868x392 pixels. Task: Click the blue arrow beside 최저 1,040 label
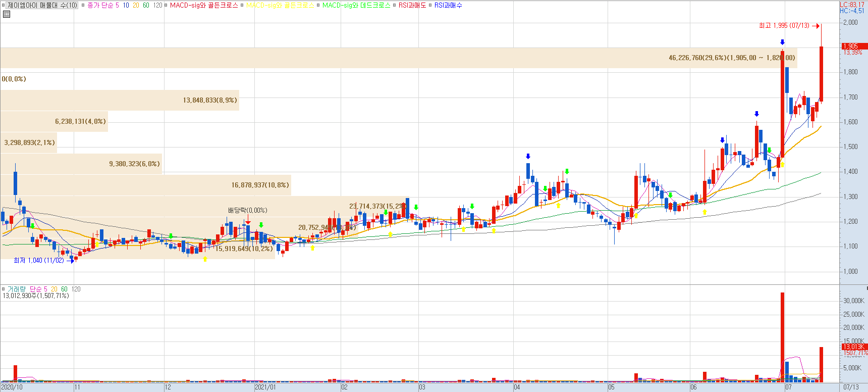[70, 261]
